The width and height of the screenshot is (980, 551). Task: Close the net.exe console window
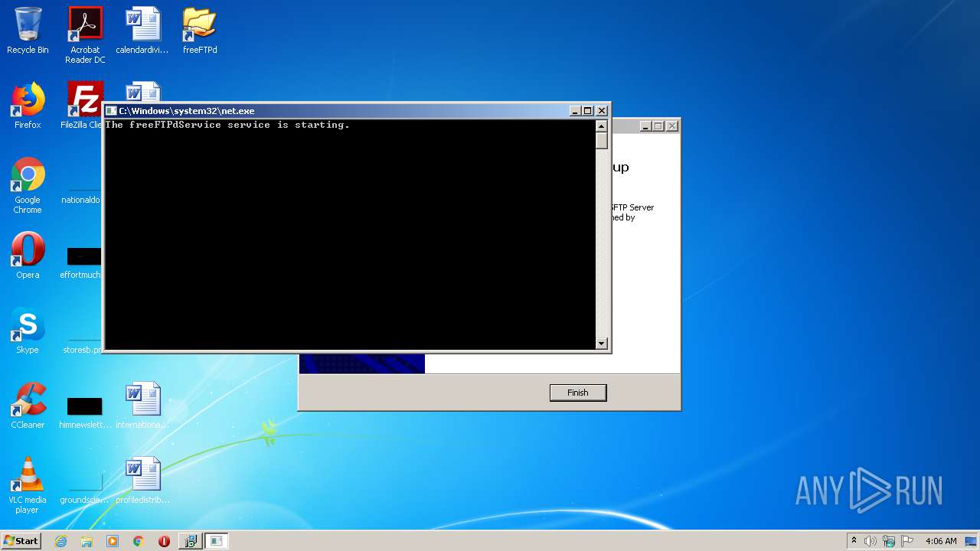602,111
